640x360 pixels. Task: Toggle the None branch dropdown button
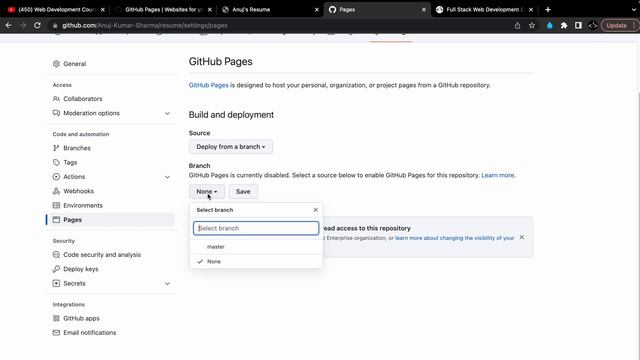[207, 191]
